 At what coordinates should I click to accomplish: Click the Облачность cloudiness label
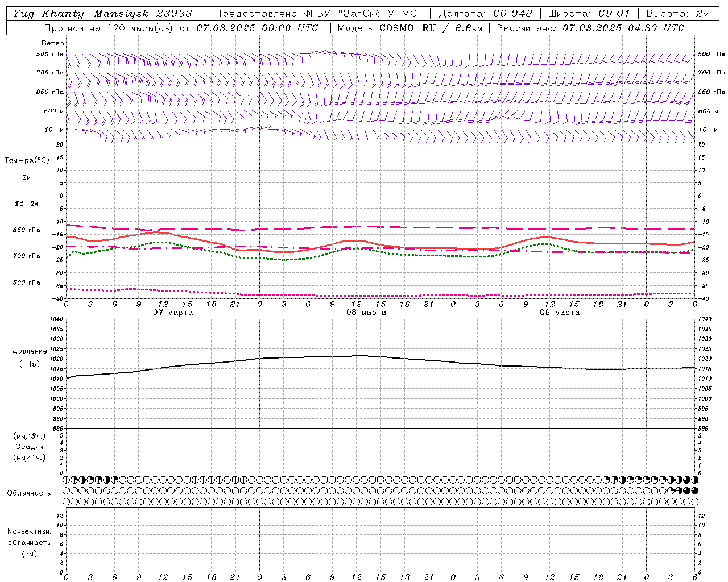(29, 493)
